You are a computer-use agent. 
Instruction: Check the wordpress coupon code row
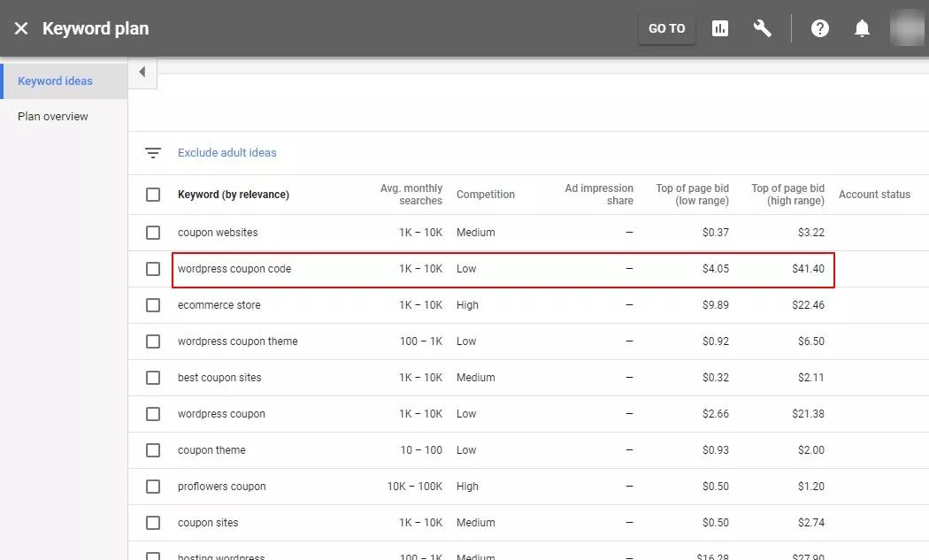[x=153, y=269]
